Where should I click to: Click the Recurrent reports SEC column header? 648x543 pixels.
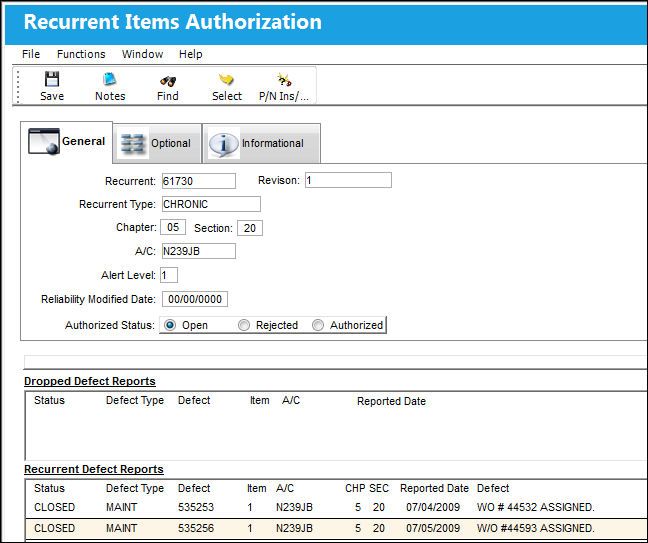click(x=379, y=488)
